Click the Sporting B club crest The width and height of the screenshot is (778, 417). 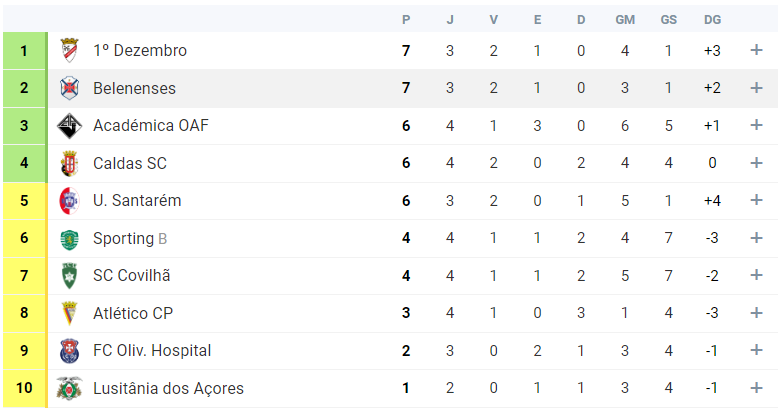(69, 238)
